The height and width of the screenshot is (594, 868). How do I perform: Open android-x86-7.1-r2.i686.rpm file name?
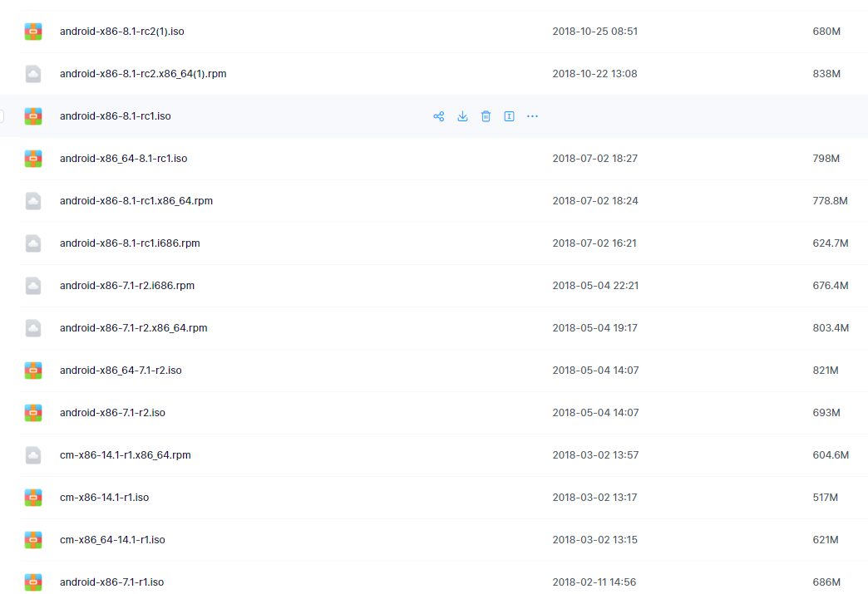click(127, 286)
